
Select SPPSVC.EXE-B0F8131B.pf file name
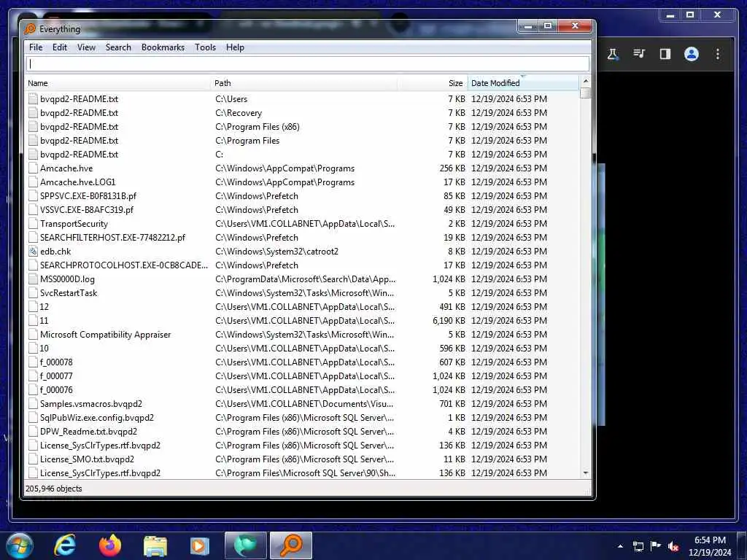(x=88, y=195)
